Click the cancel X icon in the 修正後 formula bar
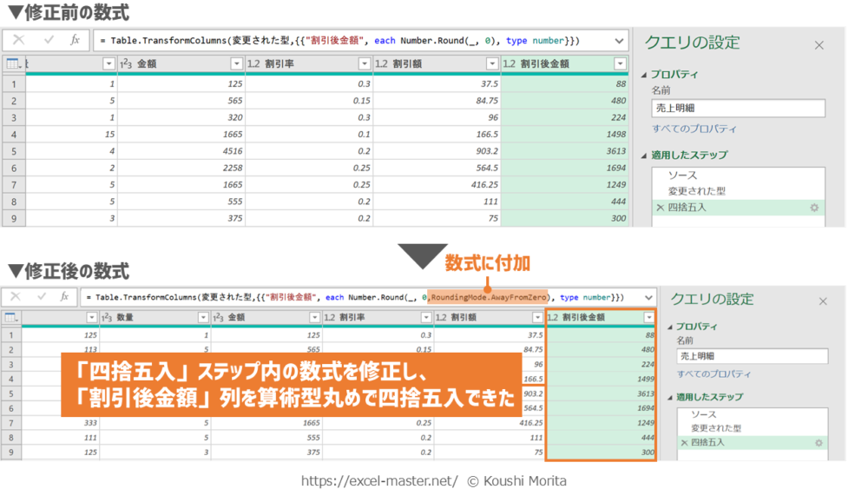Viewport: 868px width, 489px height. point(16,297)
